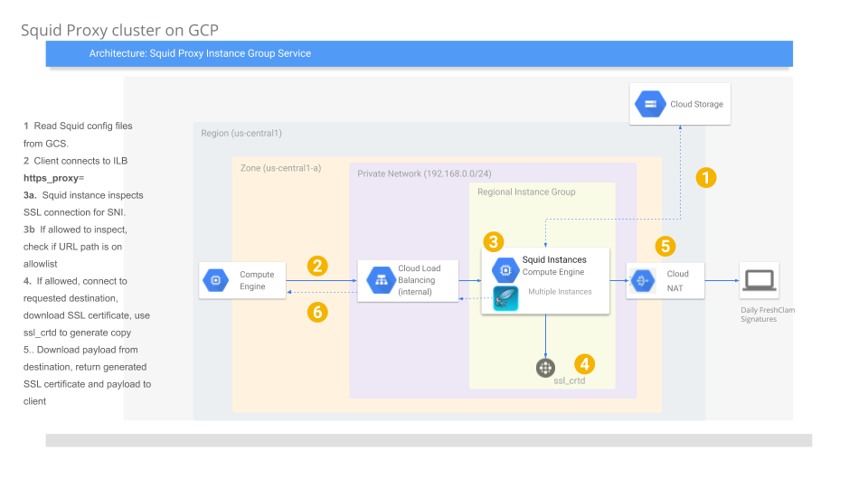Click 'Compute Engine' subtitle under Squid Instances
The image size is (868, 488).
point(553,272)
